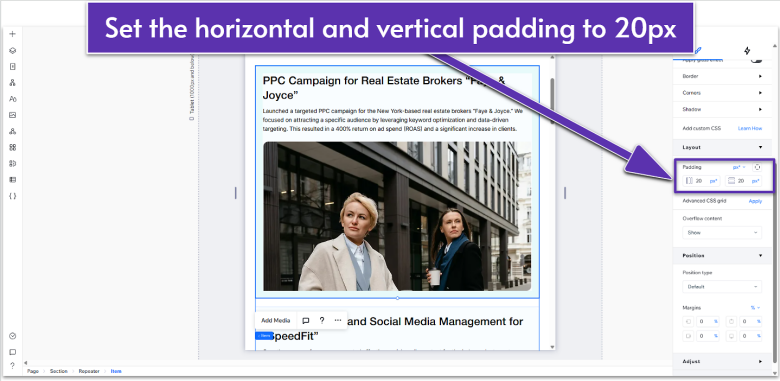Click the Launched a targeted PPC paragraph
Viewport: 780px width, 381px height.
(393, 120)
